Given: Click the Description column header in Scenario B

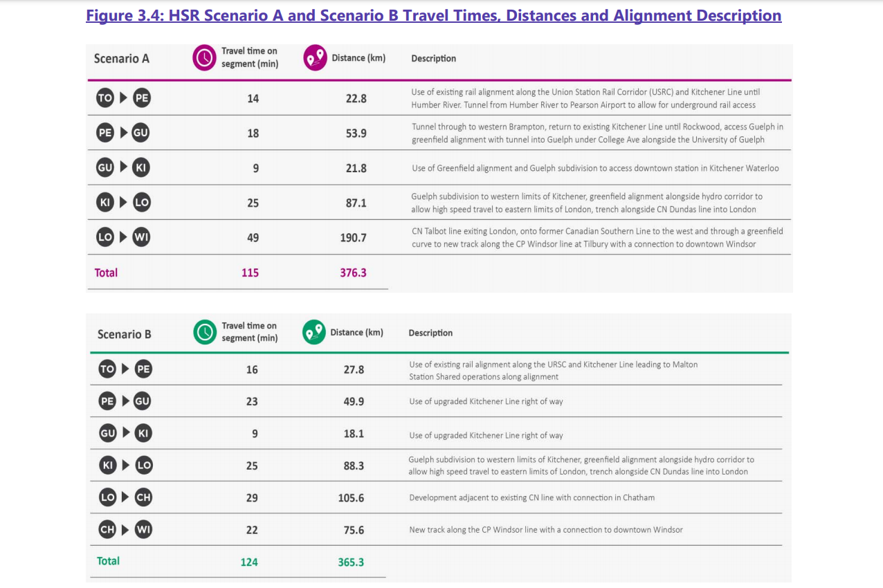Looking at the screenshot, I should click(430, 333).
